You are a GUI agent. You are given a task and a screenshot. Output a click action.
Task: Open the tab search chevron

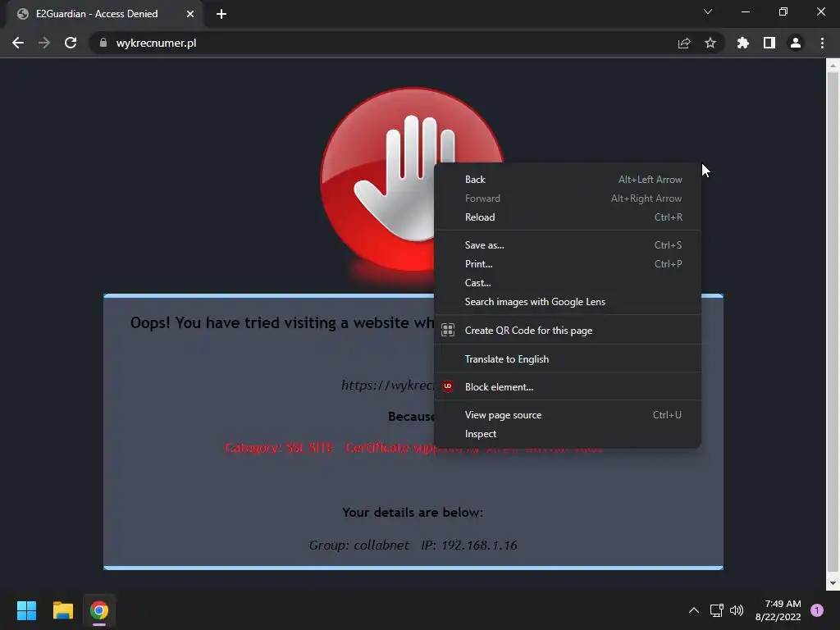(x=708, y=11)
